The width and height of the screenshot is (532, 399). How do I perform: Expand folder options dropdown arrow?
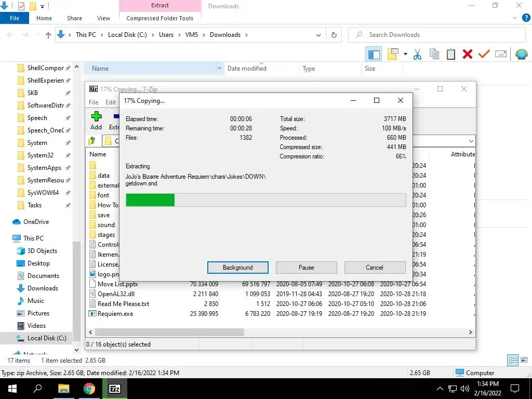coord(405,54)
